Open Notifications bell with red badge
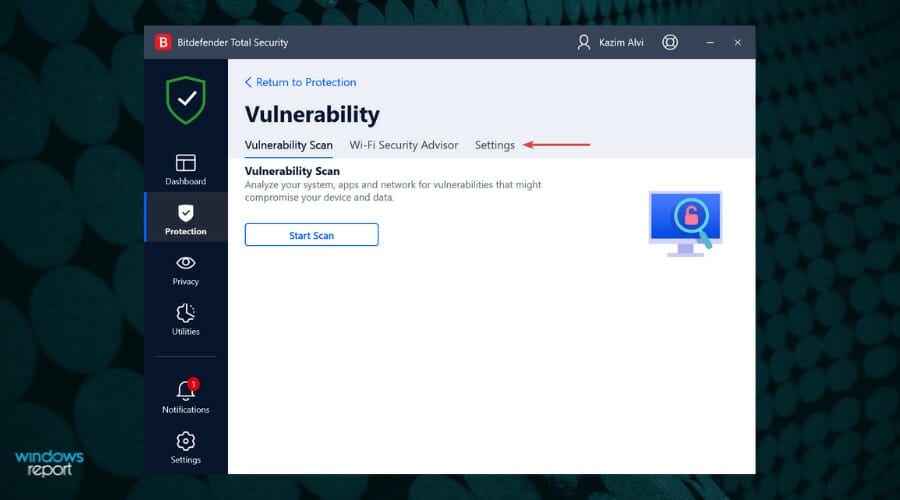 coord(185,396)
